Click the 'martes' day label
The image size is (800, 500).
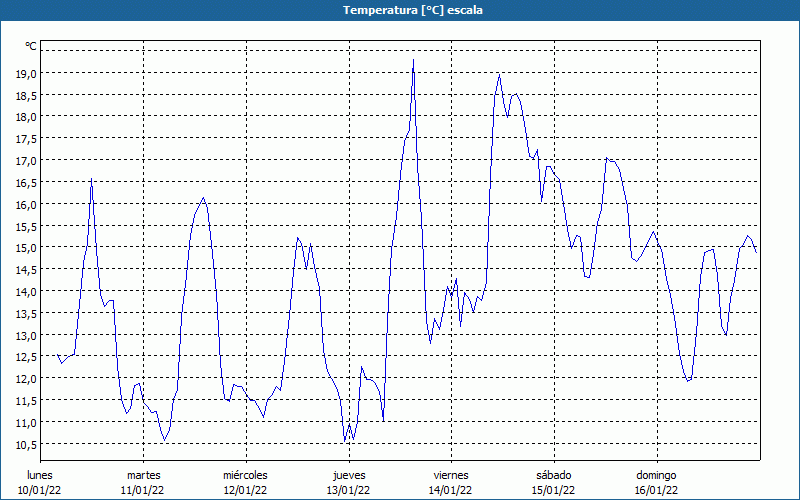point(143,475)
